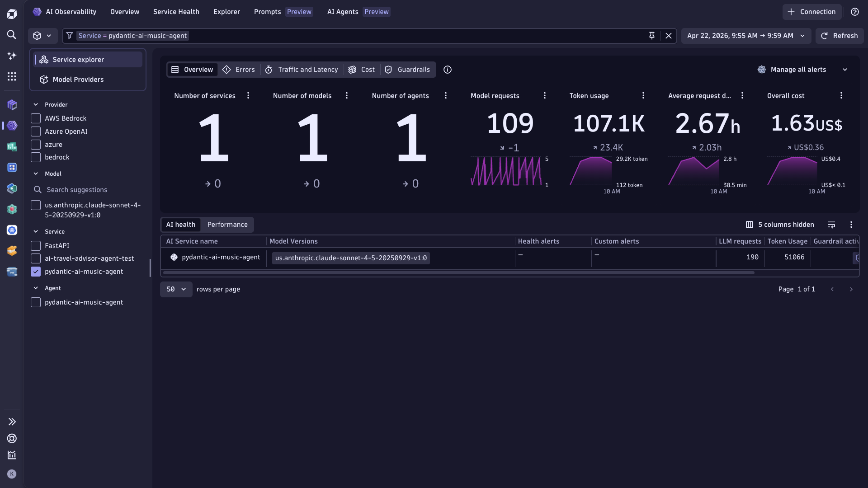
Task: Click the sparkles AI assistant icon
Action: [12, 56]
